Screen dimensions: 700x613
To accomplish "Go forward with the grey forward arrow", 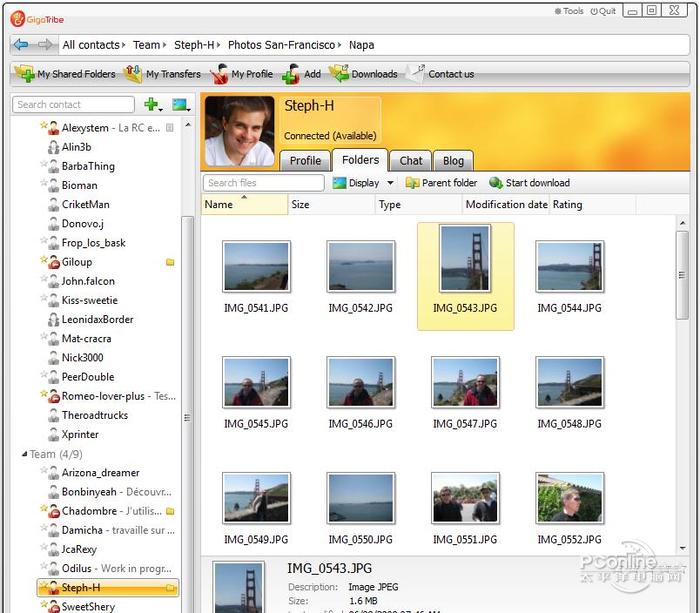I will 45,45.
